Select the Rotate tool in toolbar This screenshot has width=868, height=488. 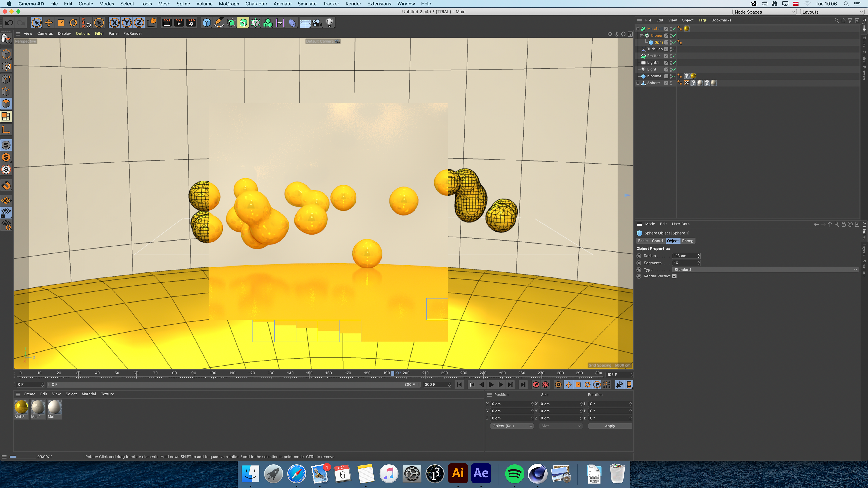pyautogui.click(x=73, y=23)
